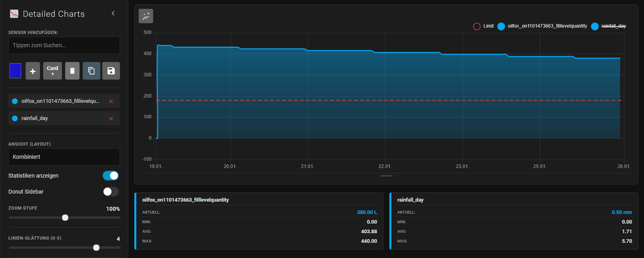Image resolution: width=644 pixels, height=258 pixels.
Task: Click the plus add sensor icon
Action: coord(33,71)
